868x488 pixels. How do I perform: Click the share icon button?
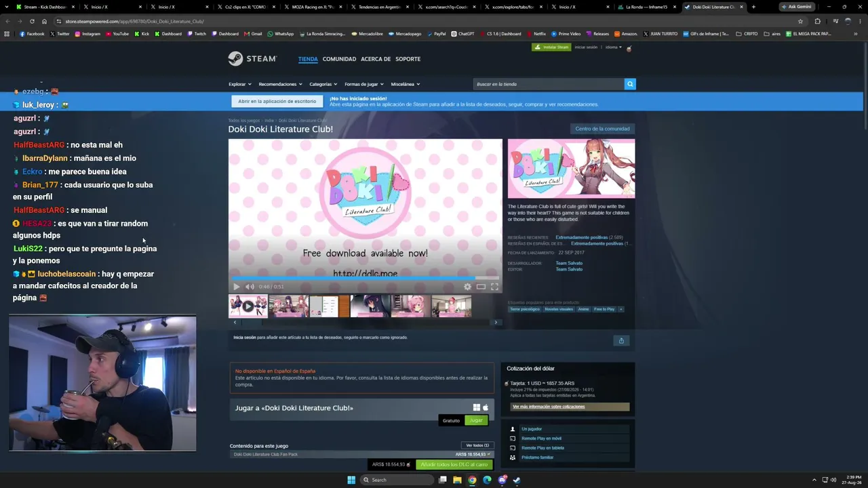point(621,340)
